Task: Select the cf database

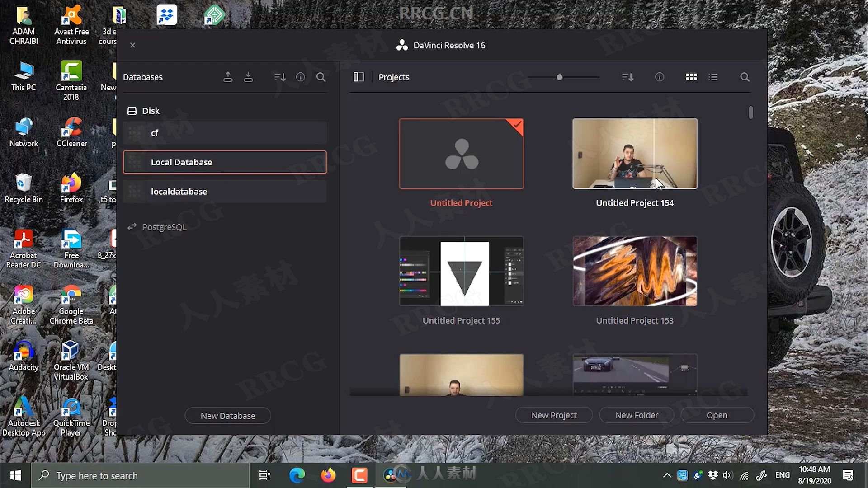Action: (225, 133)
